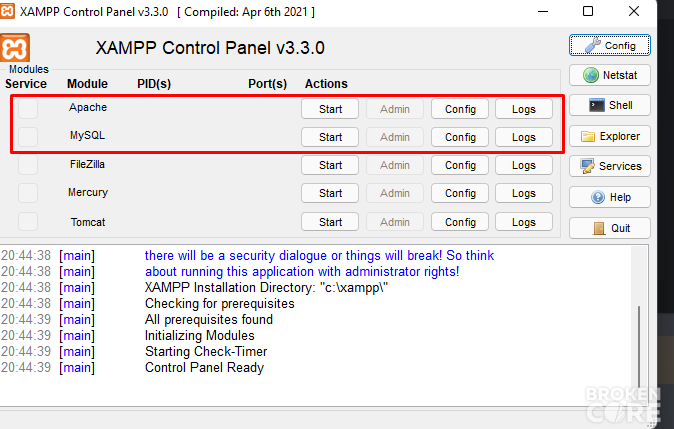
Task: Open the main Config button with wrench icon
Action: pyautogui.click(x=610, y=46)
